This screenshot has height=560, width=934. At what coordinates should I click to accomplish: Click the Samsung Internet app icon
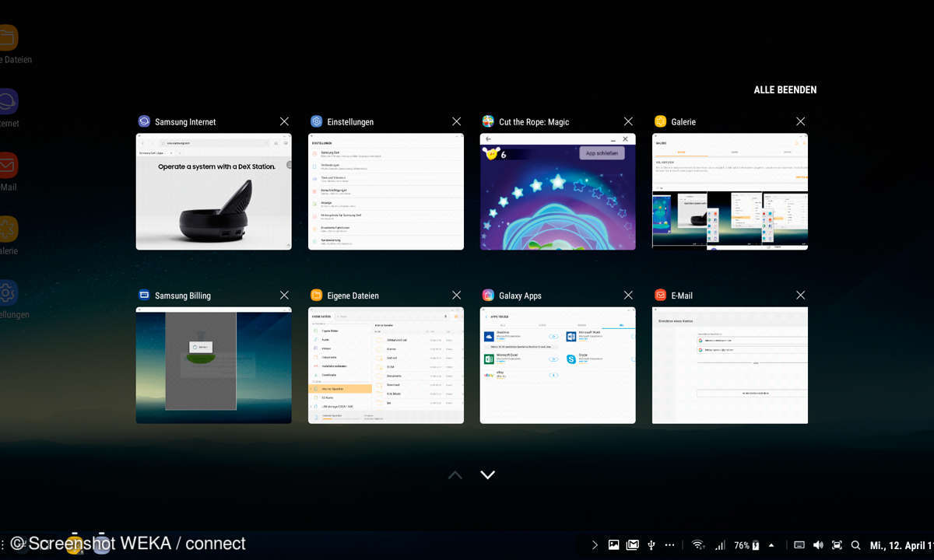144,121
